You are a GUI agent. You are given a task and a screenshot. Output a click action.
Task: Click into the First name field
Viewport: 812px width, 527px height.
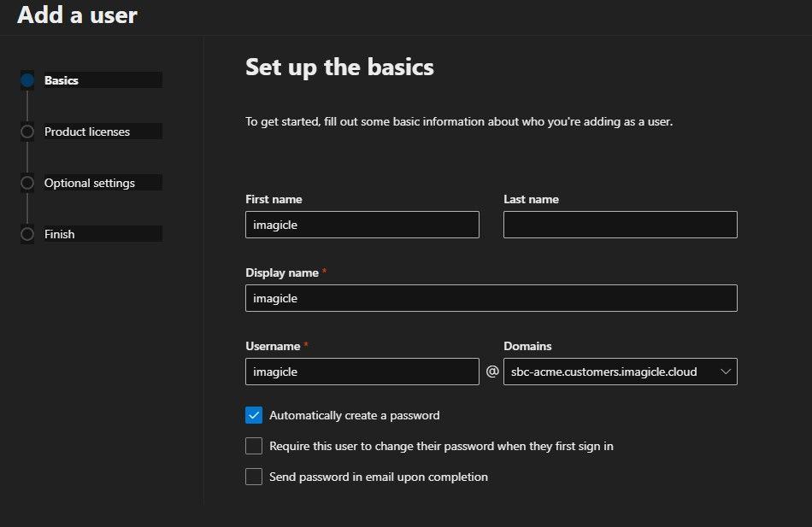click(x=362, y=225)
